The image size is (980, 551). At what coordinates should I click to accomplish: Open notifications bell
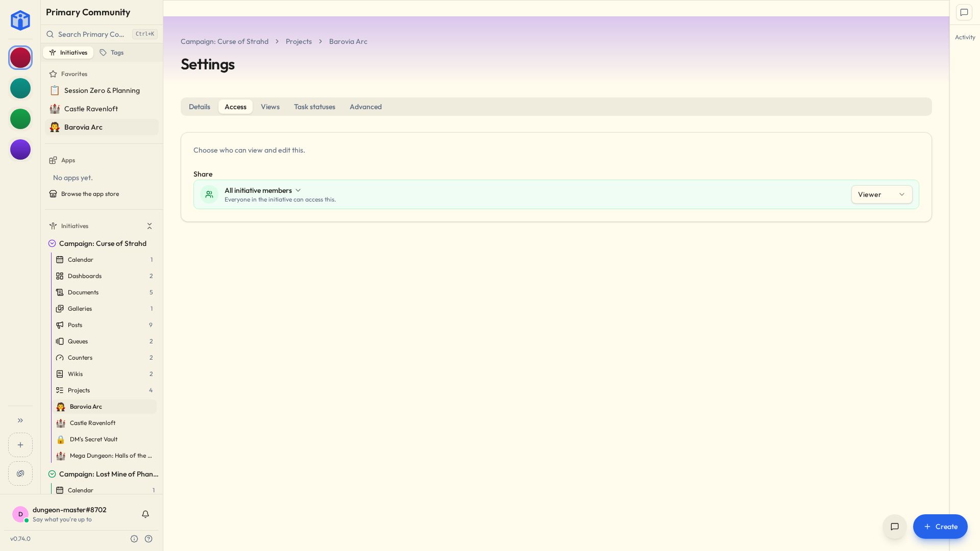pyautogui.click(x=145, y=514)
